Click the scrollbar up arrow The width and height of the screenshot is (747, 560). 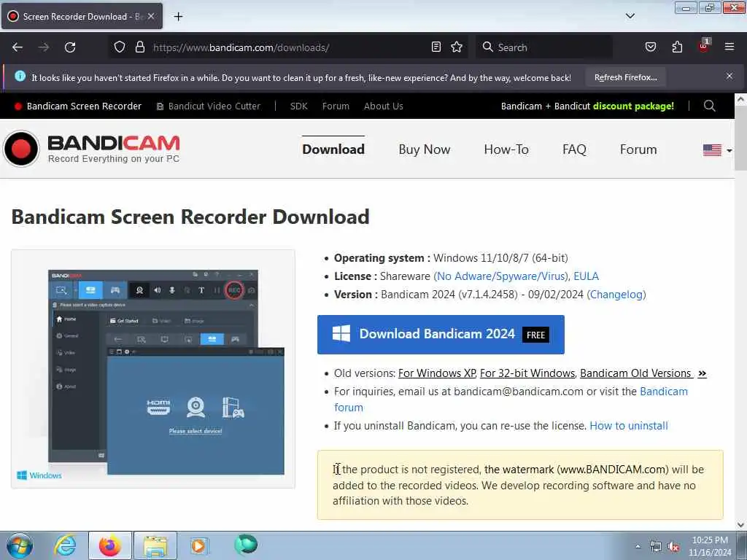[x=740, y=99]
